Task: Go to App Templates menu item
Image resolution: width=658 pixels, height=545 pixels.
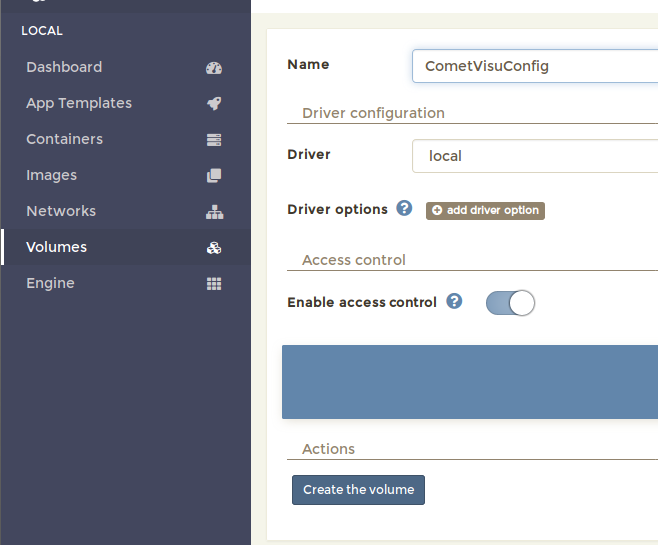Action: click(79, 104)
